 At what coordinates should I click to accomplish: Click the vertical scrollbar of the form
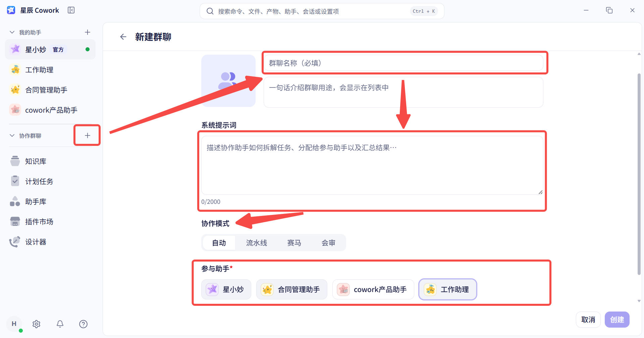pos(639,174)
